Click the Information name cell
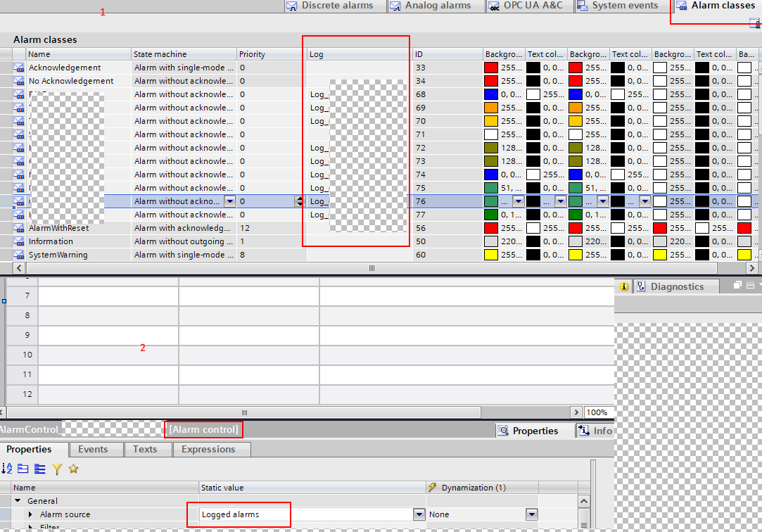The image size is (762, 532). tap(78, 241)
